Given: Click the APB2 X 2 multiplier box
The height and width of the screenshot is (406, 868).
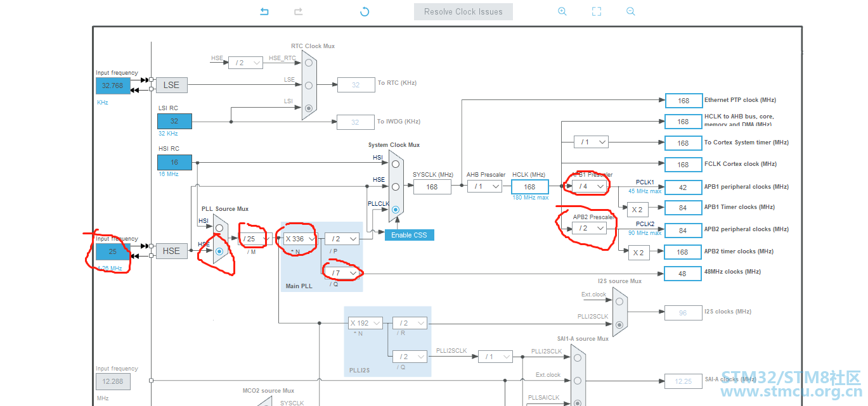Looking at the screenshot, I should click(639, 253).
